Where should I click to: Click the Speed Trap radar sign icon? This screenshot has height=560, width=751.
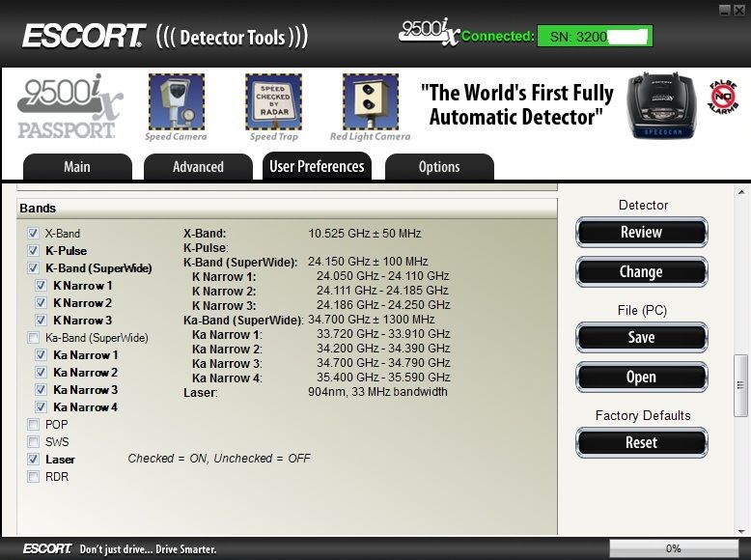point(273,102)
